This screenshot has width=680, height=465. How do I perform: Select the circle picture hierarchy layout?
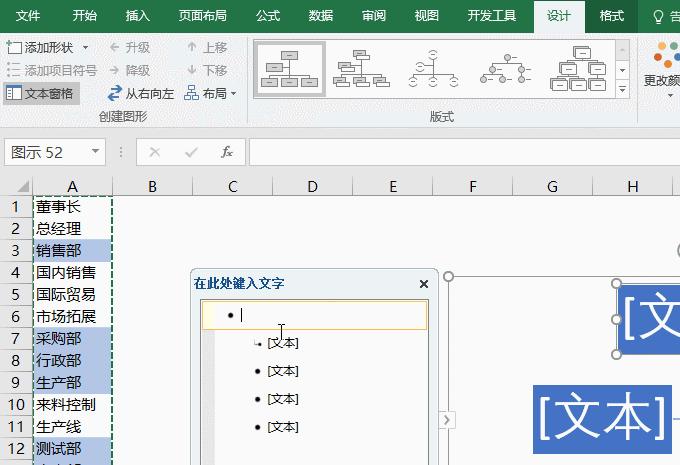pos(506,69)
